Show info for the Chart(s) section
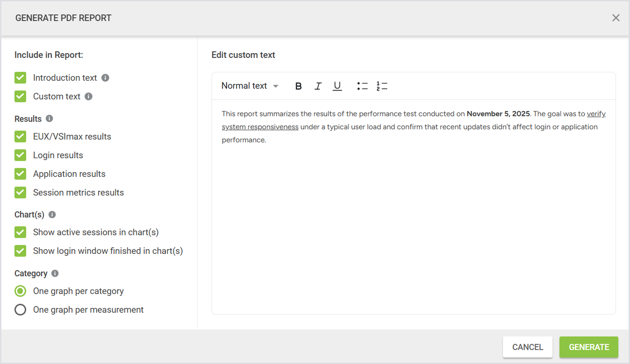630x364 pixels. coord(52,215)
